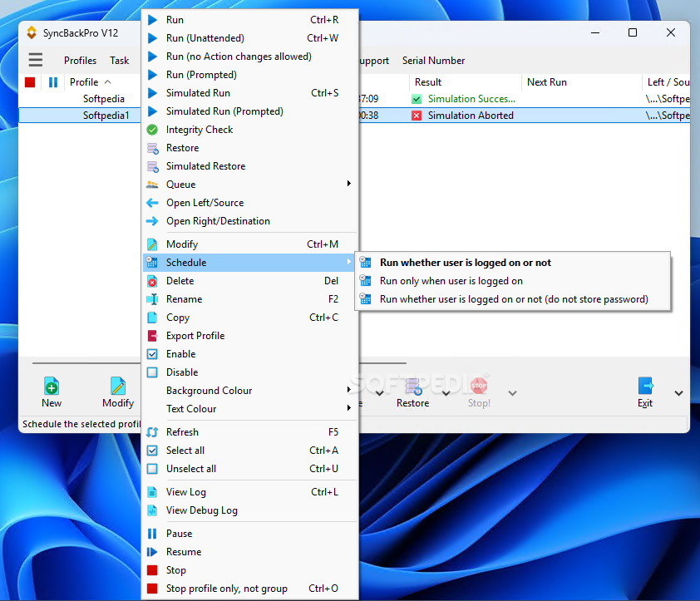Click the Open Right/Destination arrow icon

pyautogui.click(x=152, y=221)
